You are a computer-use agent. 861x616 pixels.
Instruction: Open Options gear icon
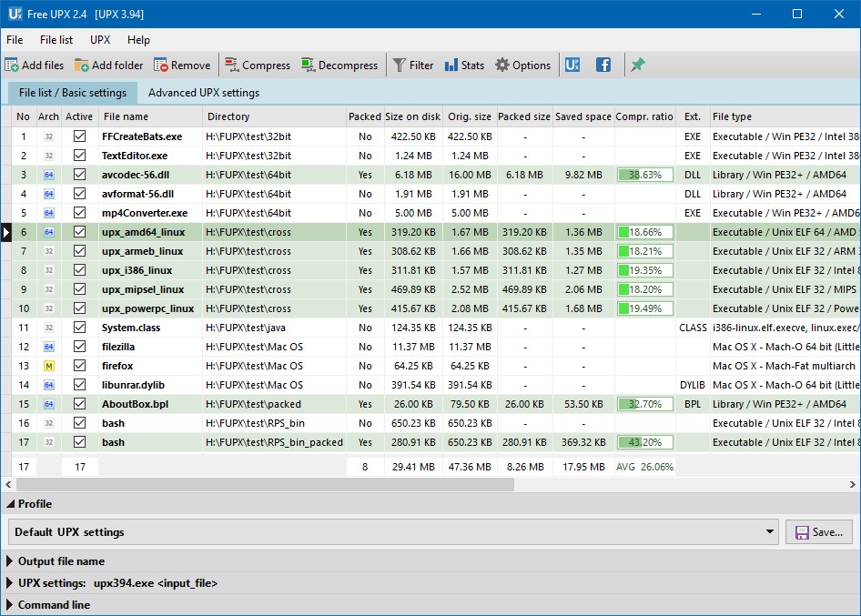(x=502, y=66)
